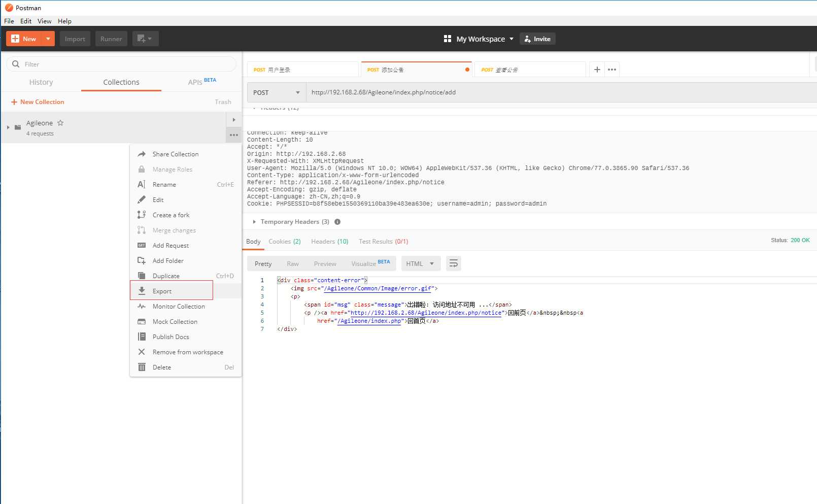Click the Create a fork icon
Viewport: 817px width, 504px height.
(x=142, y=215)
